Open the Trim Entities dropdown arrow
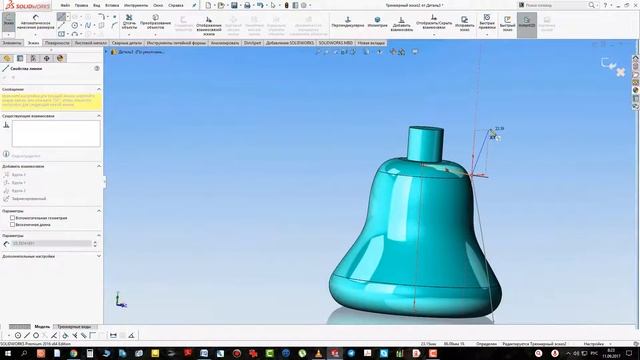This screenshot has width=640, height=360. [129, 35]
